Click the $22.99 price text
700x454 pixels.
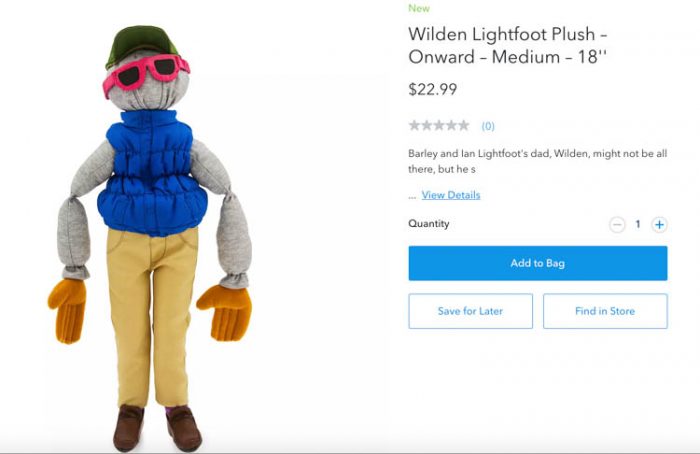click(433, 89)
